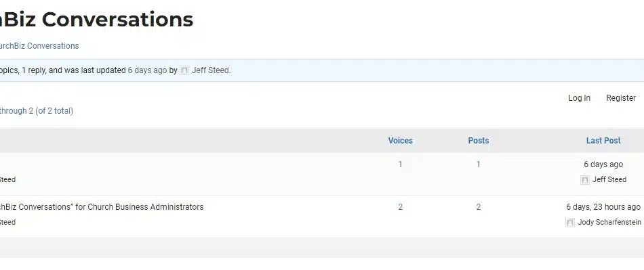Image resolution: width=644 pixels, height=270 pixels.
Task: Open topic about Church Business Administrators
Action: pos(102,207)
